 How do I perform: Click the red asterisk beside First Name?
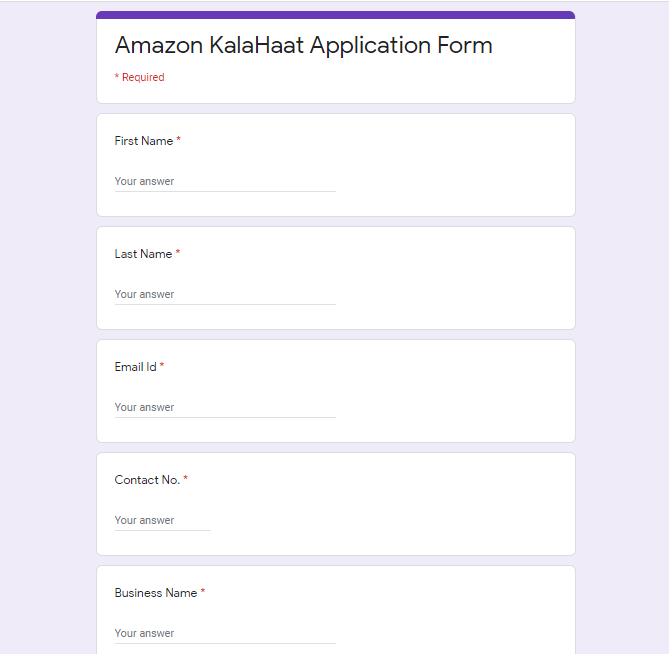(178, 139)
